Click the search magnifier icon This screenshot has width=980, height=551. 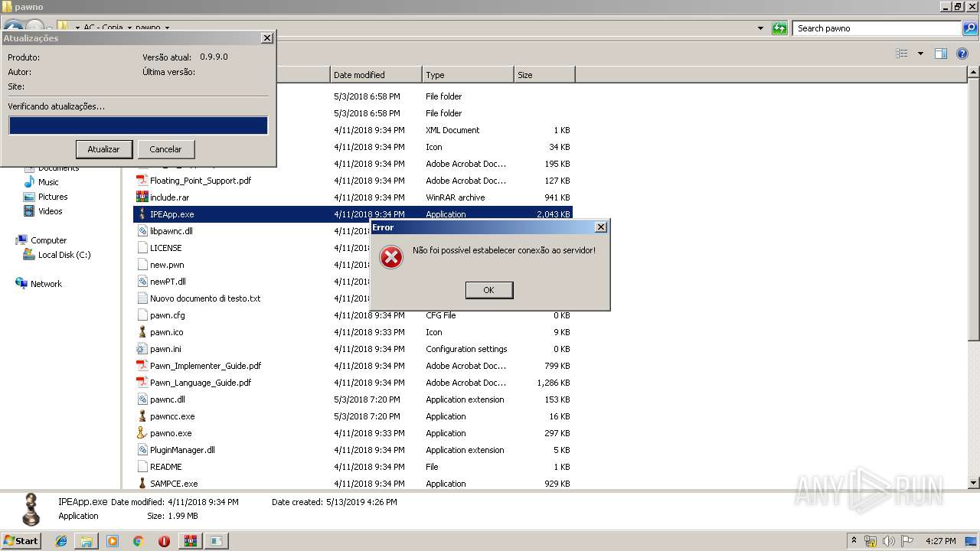point(970,28)
